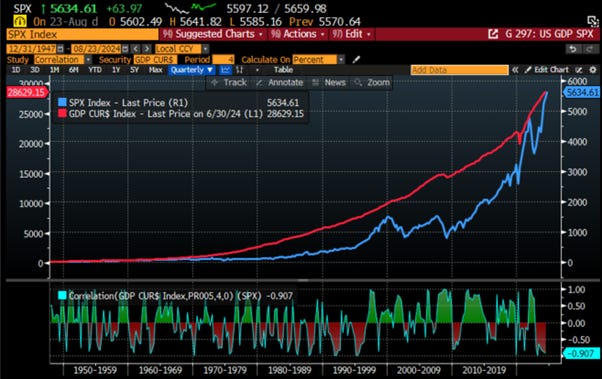Click the 5634.61 price in header
Screen dimensions: 602x379
(x=74, y=8)
